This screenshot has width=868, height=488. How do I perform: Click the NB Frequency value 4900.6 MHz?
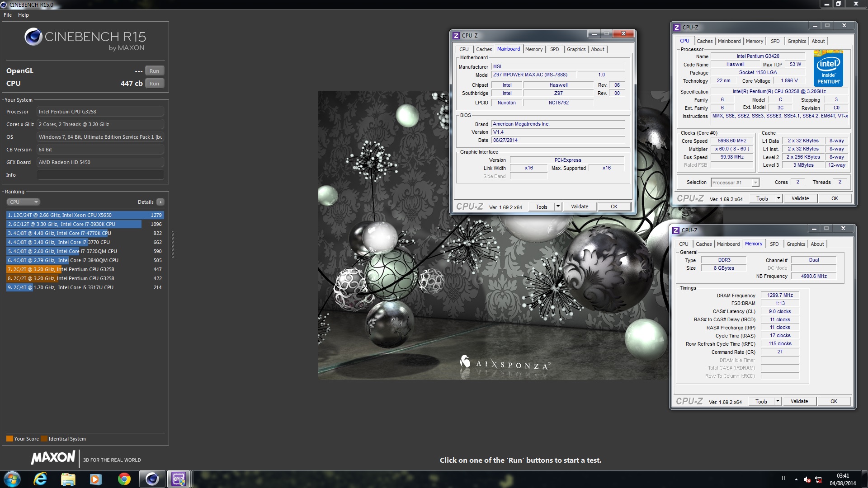point(814,276)
